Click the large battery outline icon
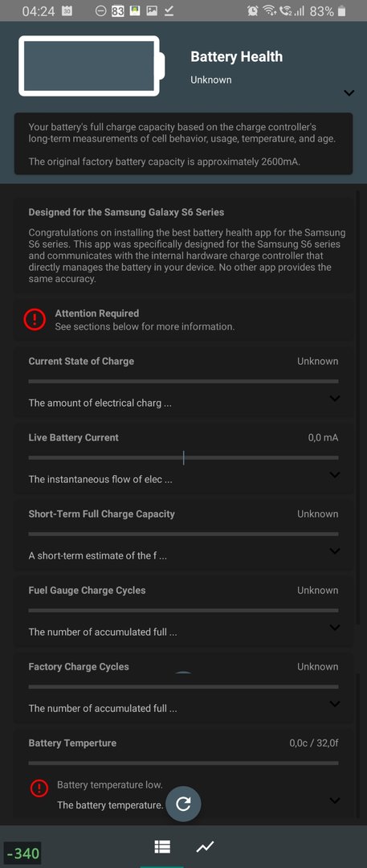This screenshot has height=868, width=367. tap(92, 66)
